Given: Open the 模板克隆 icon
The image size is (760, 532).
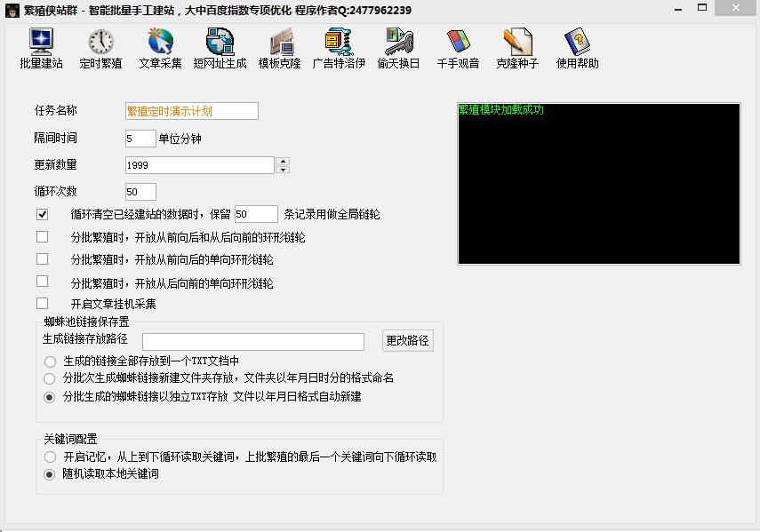Looking at the screenshot, I should tap(280, 49).
